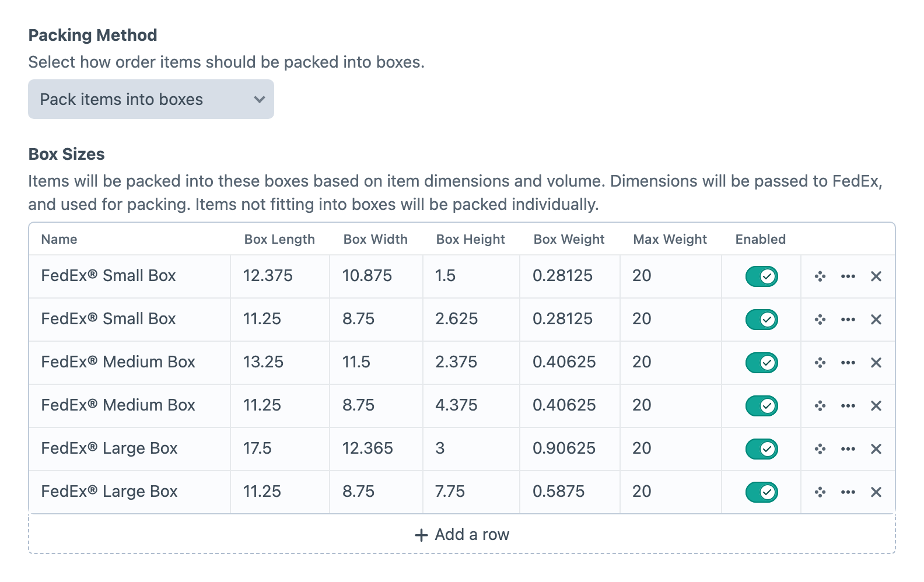This screenshot has width=924, height=582.
Task: Click the Box Height column header
Action: tap(471, 239)
